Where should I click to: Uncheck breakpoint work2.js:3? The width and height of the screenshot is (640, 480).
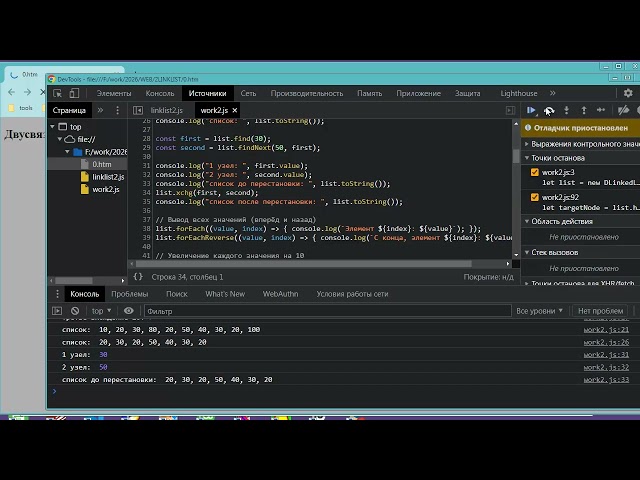click(x=534, y=172)
